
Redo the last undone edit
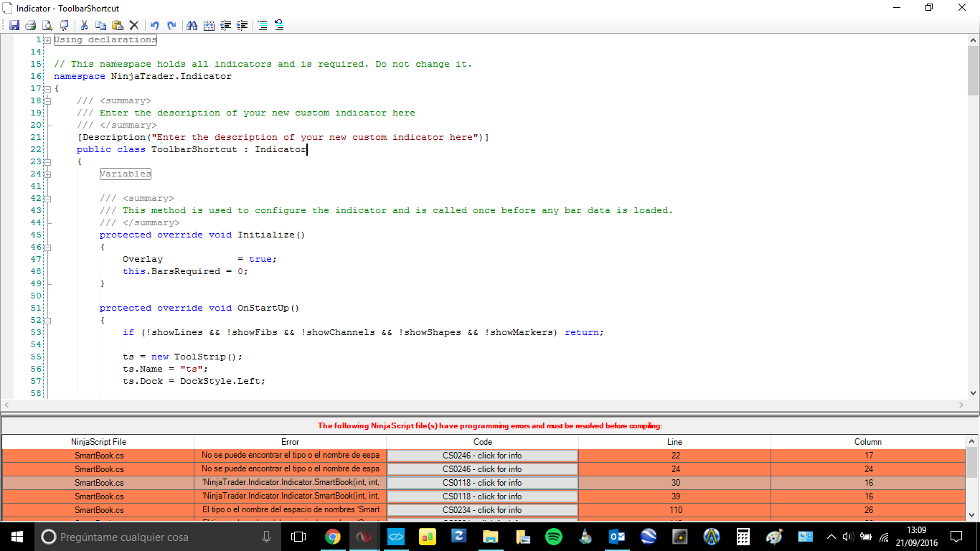171,25
